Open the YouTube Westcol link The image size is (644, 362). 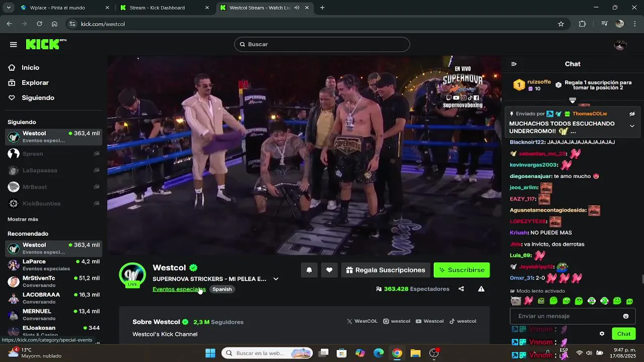(429, 321)
